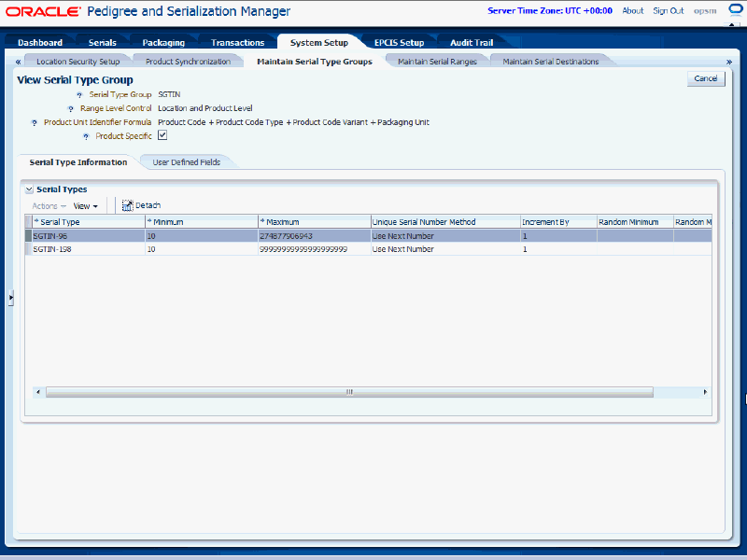747x560 pixels.
Task: Click the Increment By column header
Action: coord(558,222)
